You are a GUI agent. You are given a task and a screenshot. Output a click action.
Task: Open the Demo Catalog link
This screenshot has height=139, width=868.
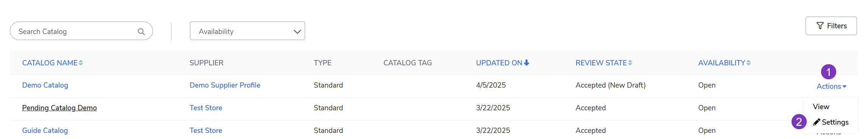coord(45,85)
